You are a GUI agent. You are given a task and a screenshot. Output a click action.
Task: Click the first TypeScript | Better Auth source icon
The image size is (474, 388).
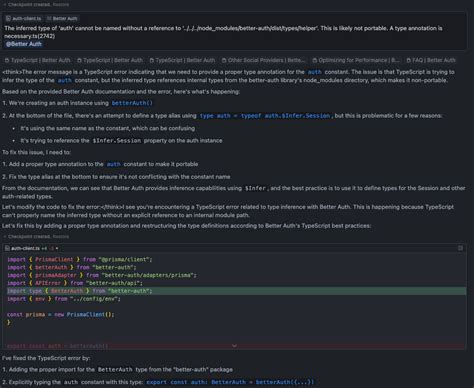(7, 60)
